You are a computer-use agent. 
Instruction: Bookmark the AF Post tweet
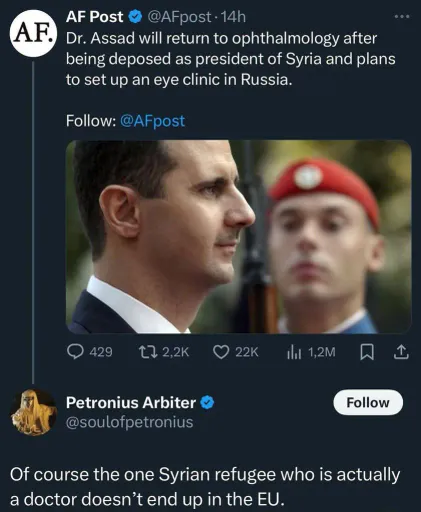point(367,352)
